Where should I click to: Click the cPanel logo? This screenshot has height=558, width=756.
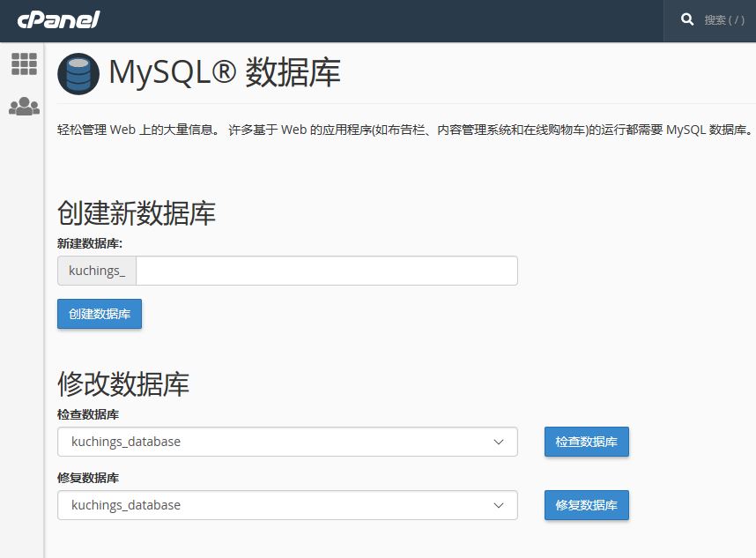pos(58,19)
